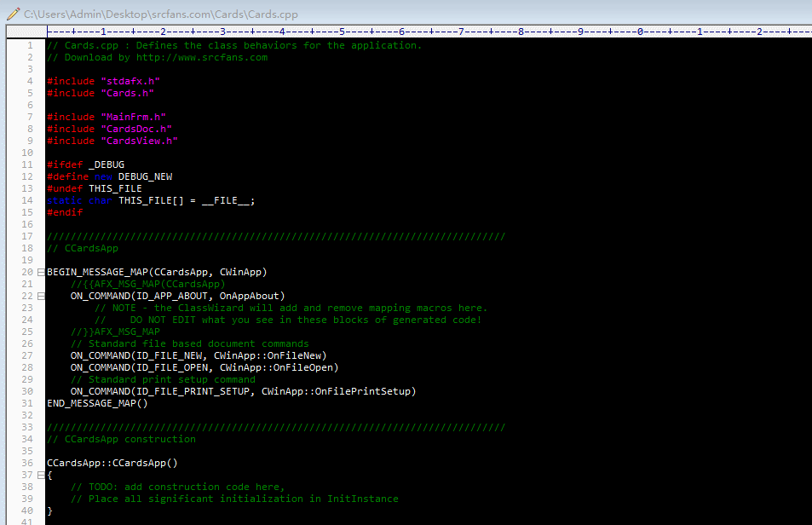Click the slash divider comment on line 17
Viewport: 812px width, 525px height.
tap(276, 237)
